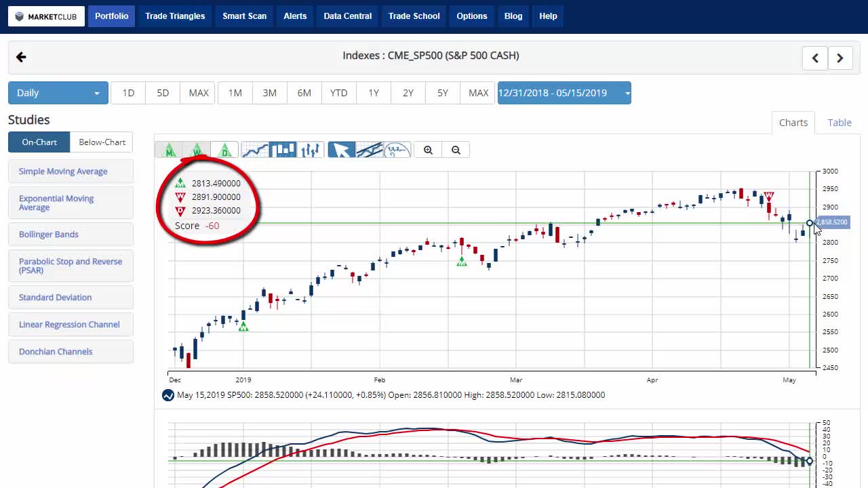This screenshot has height=488, width=868.
Task: Add Bollinger Bands study
Action: [71, 235]
